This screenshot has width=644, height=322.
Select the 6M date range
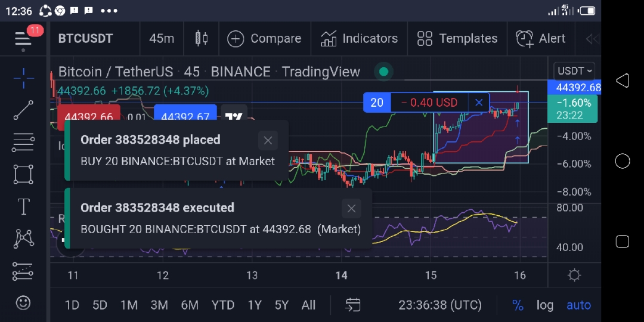[190, 305]
